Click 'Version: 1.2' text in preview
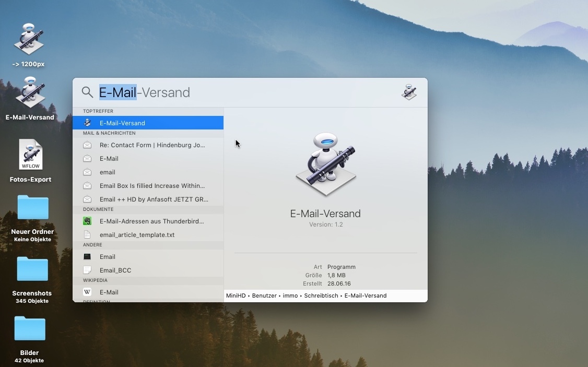The height and width of the screenshot is (367, 588). pos(326,224)
